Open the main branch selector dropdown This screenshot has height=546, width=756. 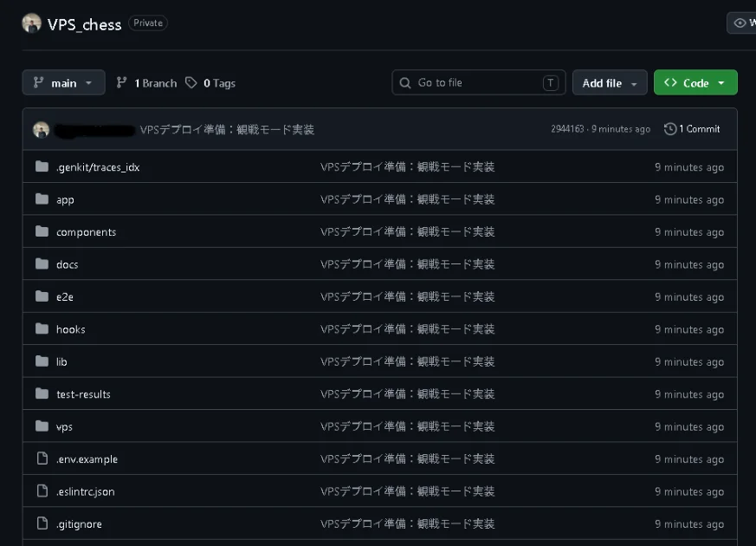[x=63, y=82]
